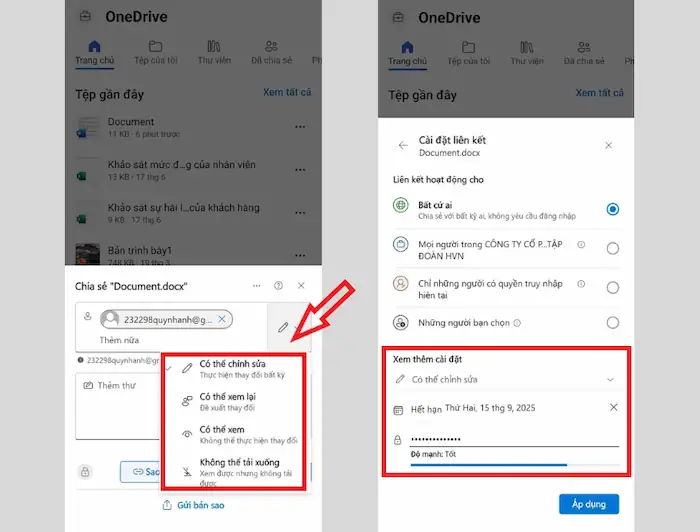Click info icon next to 'Chỉ những người có quyền'
The width and height of the screenshot is (700, 532).
(x=581, y=283)
